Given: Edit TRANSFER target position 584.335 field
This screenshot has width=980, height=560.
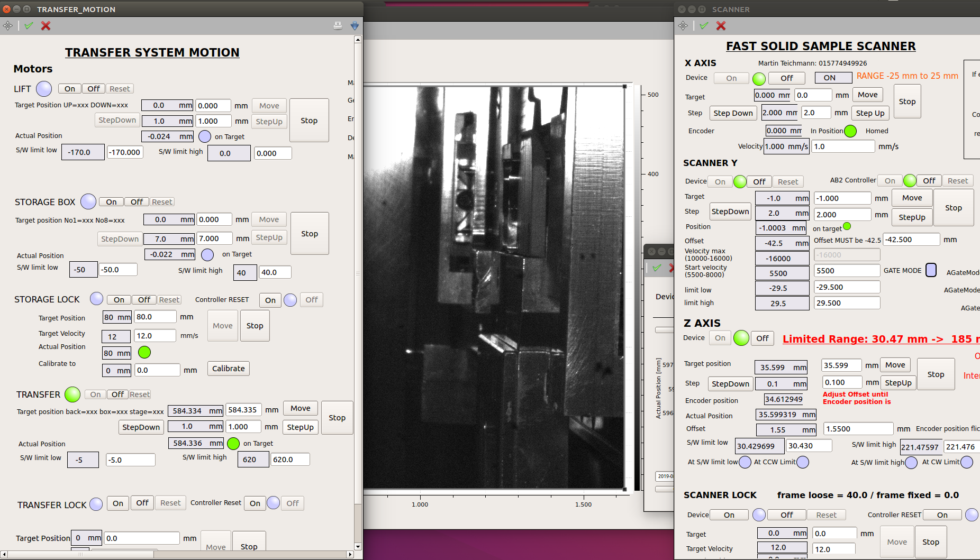Looking at the screenshot, I should coord(244,410).
